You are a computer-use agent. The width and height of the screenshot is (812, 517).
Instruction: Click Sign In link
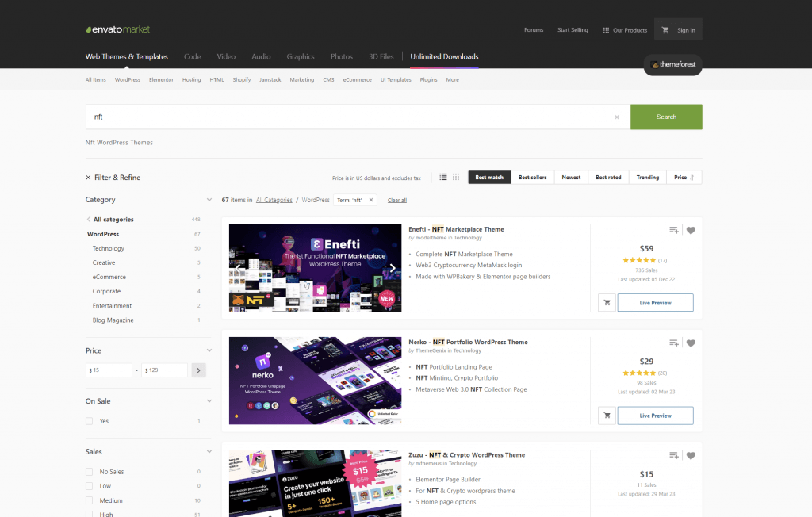coord(686,30)
